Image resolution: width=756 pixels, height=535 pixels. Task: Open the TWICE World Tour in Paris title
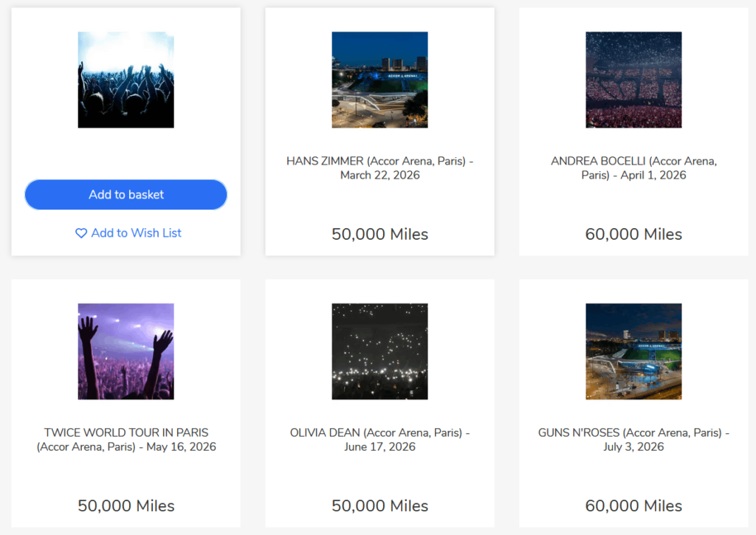pos(126,440)
